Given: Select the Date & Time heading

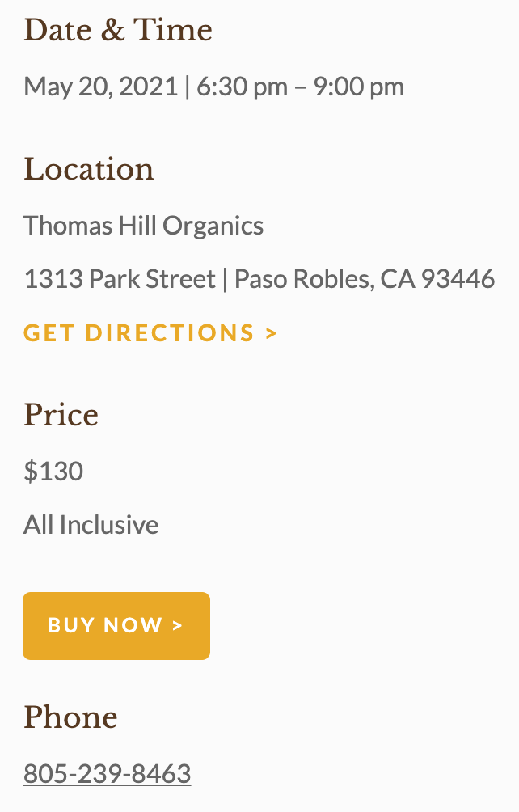Looking at the screenshot, I should pos(118,30).
